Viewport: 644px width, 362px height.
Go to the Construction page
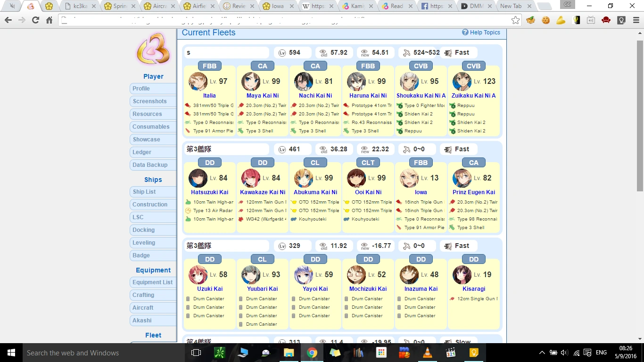(x=153, y=205)
